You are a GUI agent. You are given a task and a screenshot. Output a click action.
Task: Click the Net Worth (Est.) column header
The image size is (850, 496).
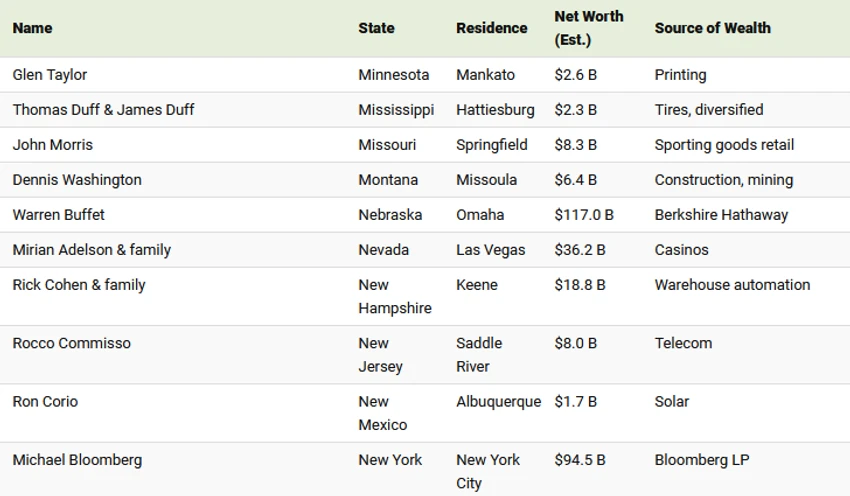pyautogui.click(x=589, y=28)
